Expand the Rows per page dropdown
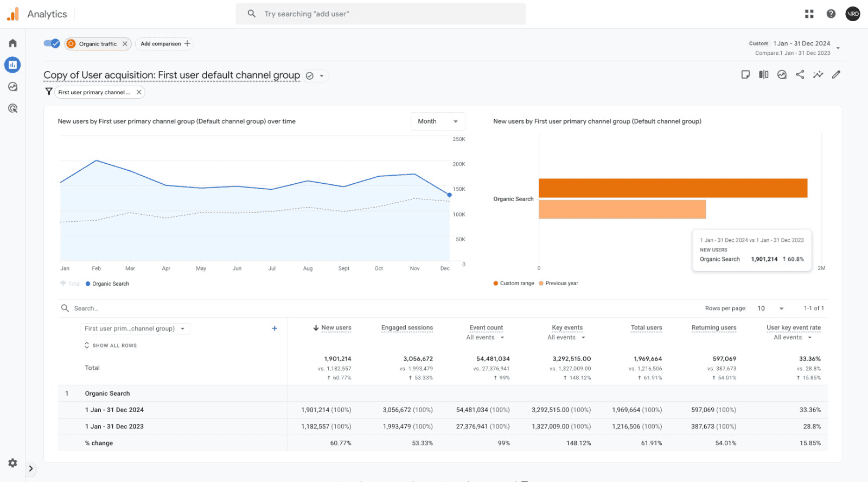868x482 pixels. 770,309
